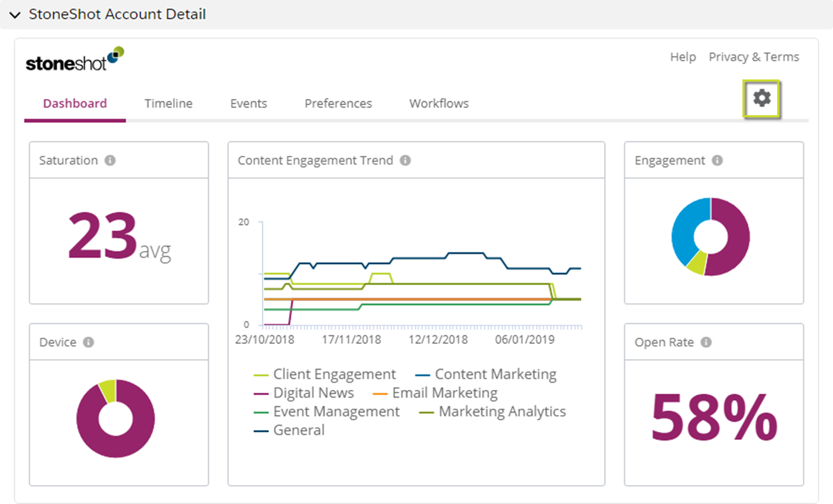Click the StoneShot Account Detail heading text
The height and width of the screenshot is (504, 833).
pos(117,14)
